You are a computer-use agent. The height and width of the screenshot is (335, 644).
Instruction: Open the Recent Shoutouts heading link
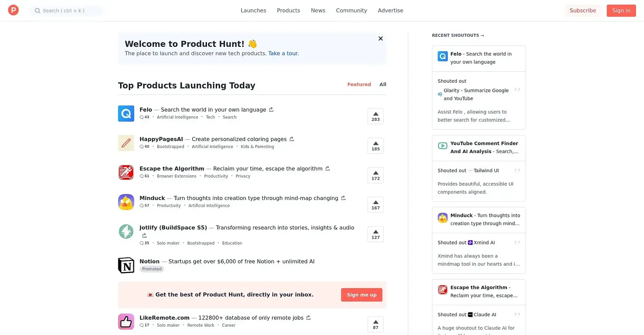tap(458, 35)
